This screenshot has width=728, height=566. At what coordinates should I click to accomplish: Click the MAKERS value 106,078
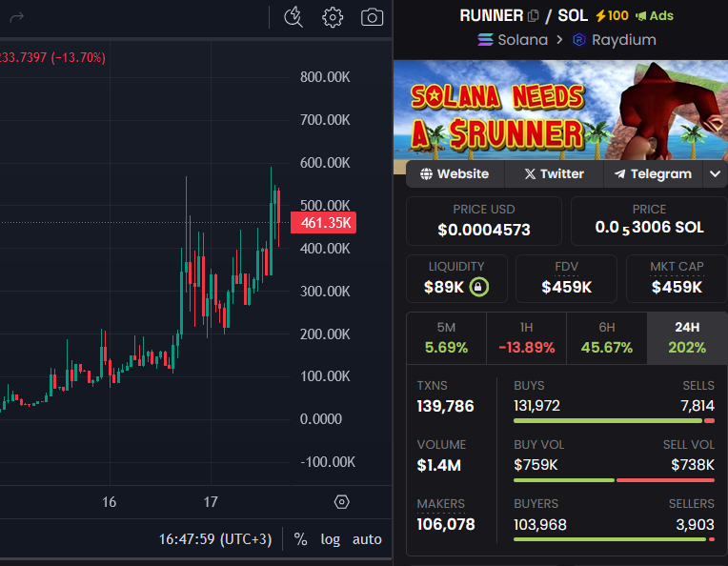coord(446,524)
